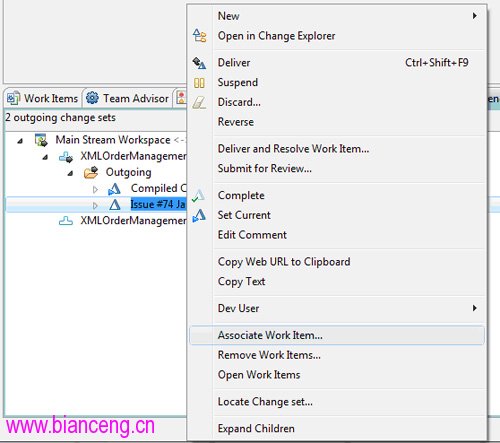
Task: Choose Deliver and Resolve Work Item...
Action: [x=337, y=149]
